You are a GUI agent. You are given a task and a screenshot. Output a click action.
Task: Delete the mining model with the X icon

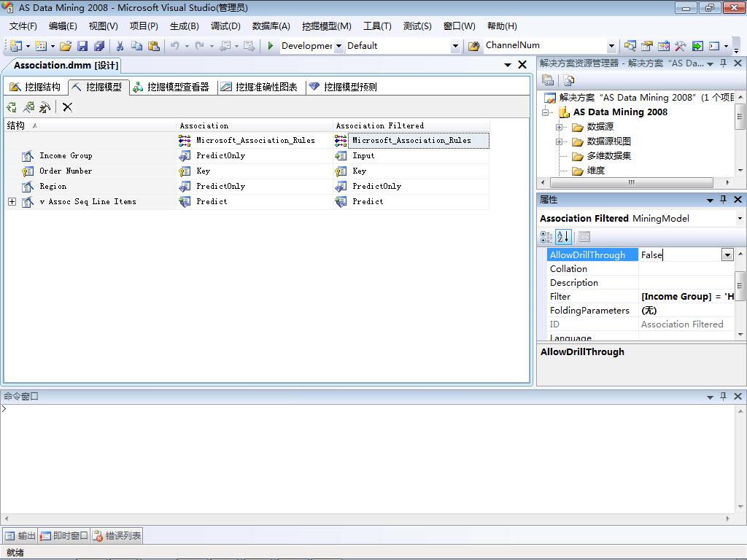68,107
